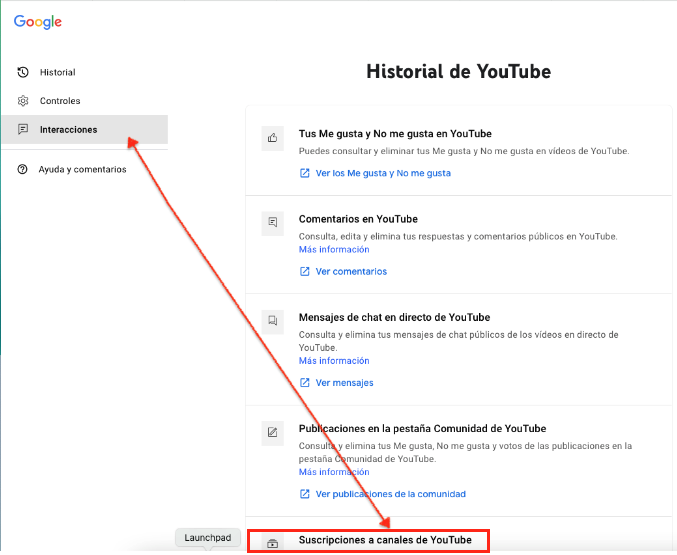The image size is (677, 555).
Task: Click heading Publicaciones en la pestaña Comunidad de YouTube
Action: tap(422, 428)
